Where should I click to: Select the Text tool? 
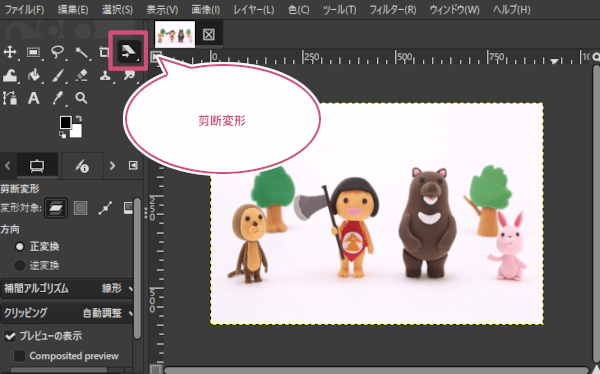[x=34, y=98]
